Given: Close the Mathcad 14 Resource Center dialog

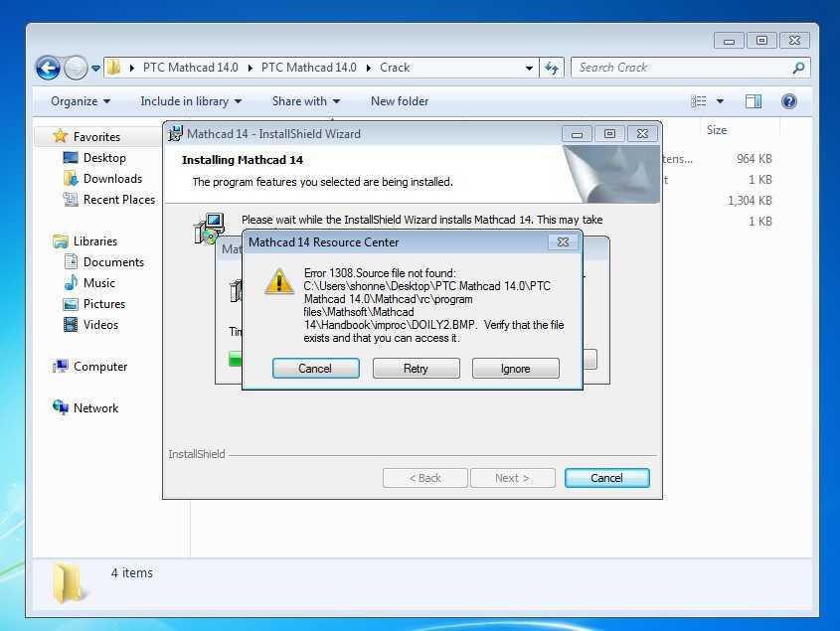Looking at the screenshot, I should 563,242.
